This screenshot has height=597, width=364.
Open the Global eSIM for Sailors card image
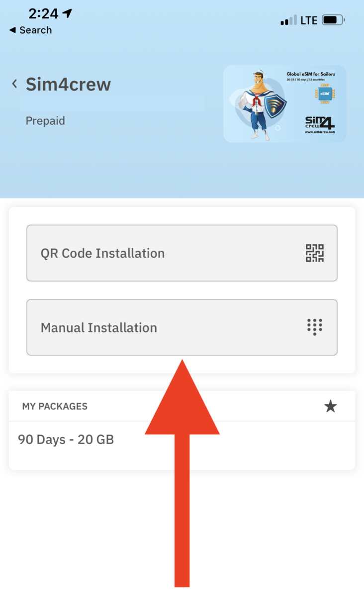coord(284,103)
